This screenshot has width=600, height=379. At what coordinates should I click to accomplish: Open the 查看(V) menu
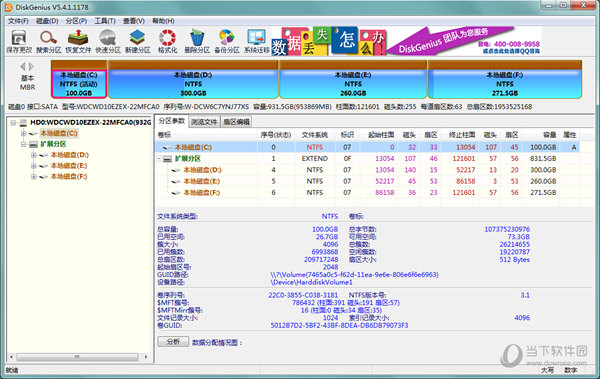(x=134, y=21)
